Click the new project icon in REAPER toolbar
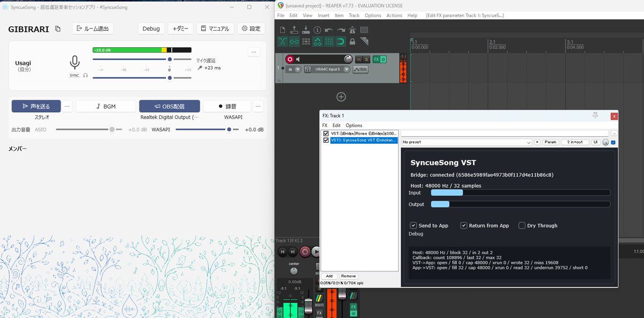The height and width of the screenshot is (318, 644). [283, 30]
